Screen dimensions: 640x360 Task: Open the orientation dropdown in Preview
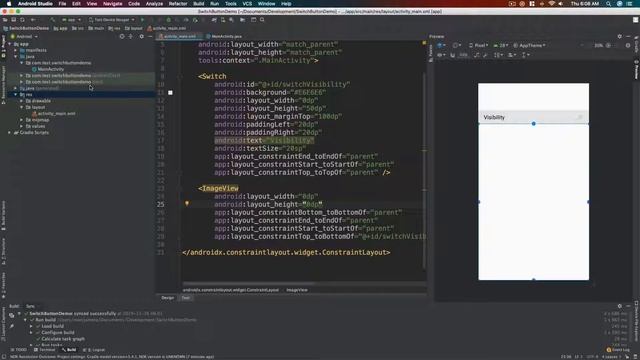[x=457, y=45]
